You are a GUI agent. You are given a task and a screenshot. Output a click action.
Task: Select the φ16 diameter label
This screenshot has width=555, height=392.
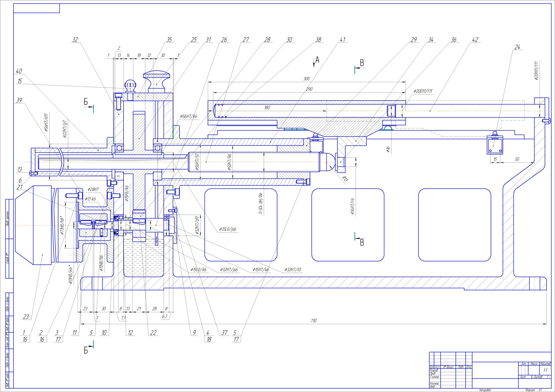pyautogui.click(x=388, y=149)
